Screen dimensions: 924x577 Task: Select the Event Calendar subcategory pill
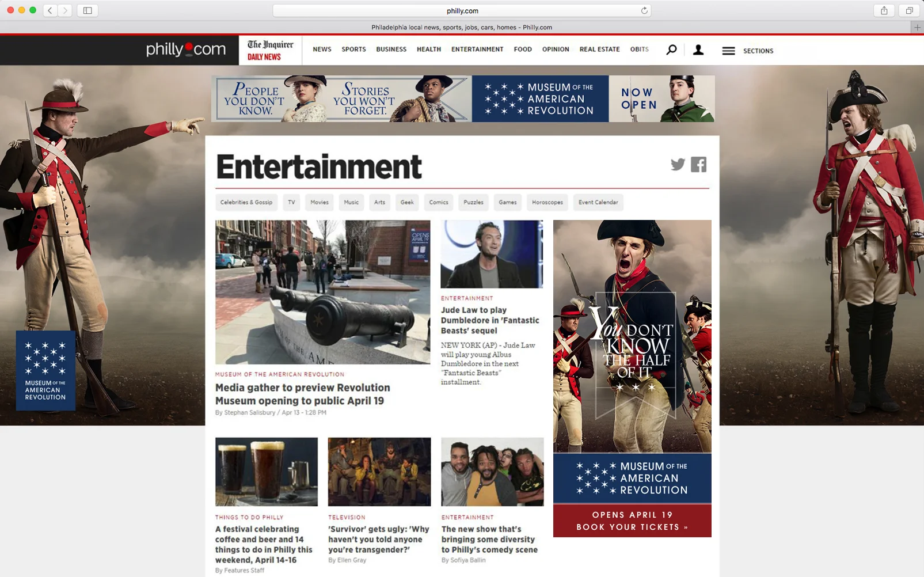pyautogui.click(x=598, y=202)
